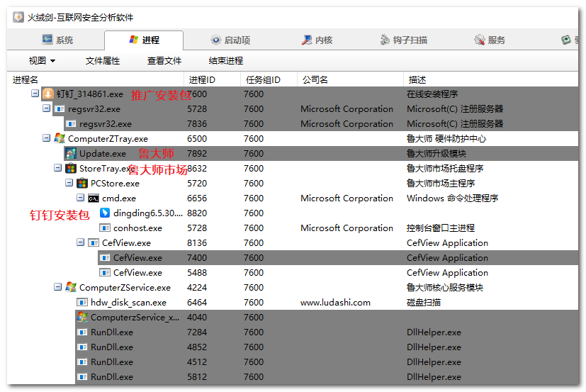Viewport: 586px width, 392px height.
Task: Collapse the ComputerZService.exe subtree
Action: 57,287
